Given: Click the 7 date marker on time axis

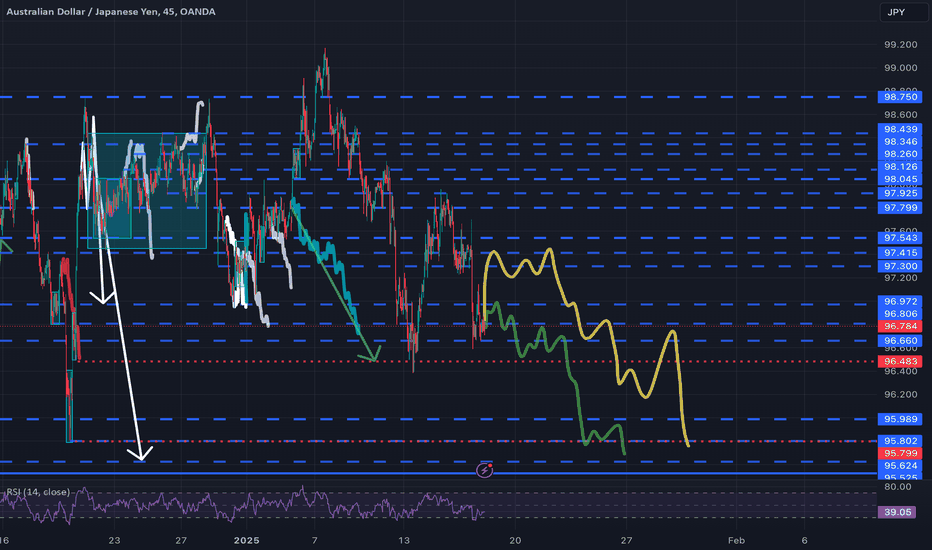Looking at the screenshot, I should pos(314,540).
